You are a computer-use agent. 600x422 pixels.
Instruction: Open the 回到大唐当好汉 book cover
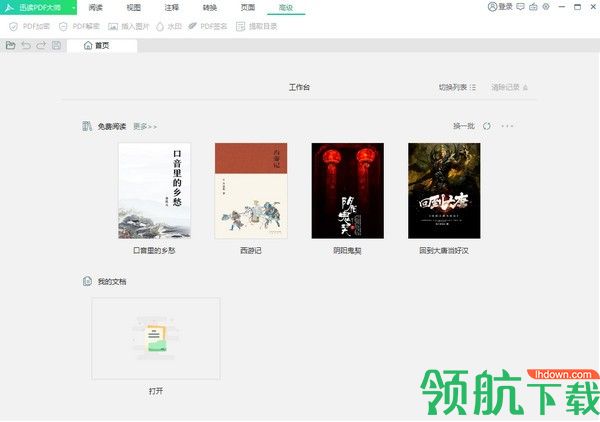pyautogui.click(x=444, y=191)
